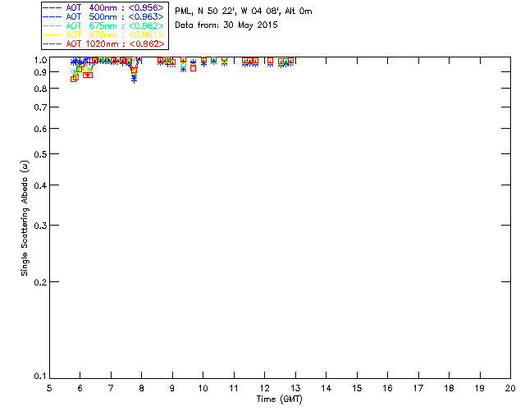Image resolution: width=525 pixels, height=420 pixels.
Task: Click the y-axis tick label 0.4
Action: click(x=40, y=185)
